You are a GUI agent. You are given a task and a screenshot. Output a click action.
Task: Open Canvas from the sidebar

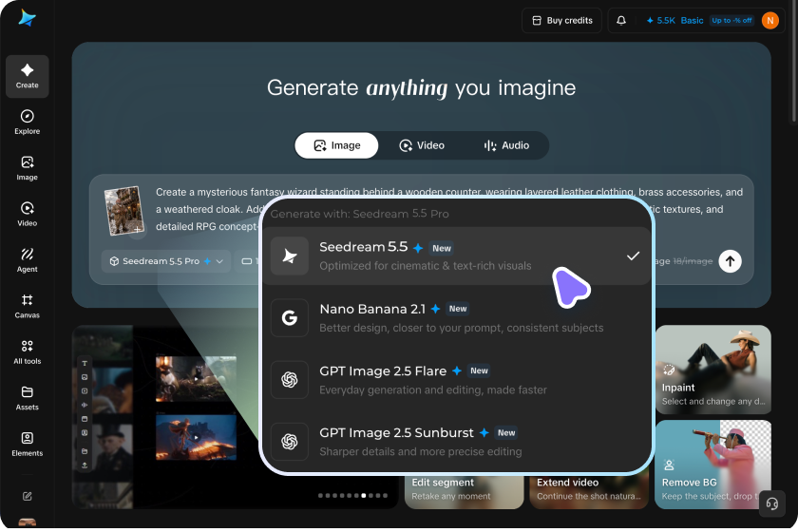(27, 306)
